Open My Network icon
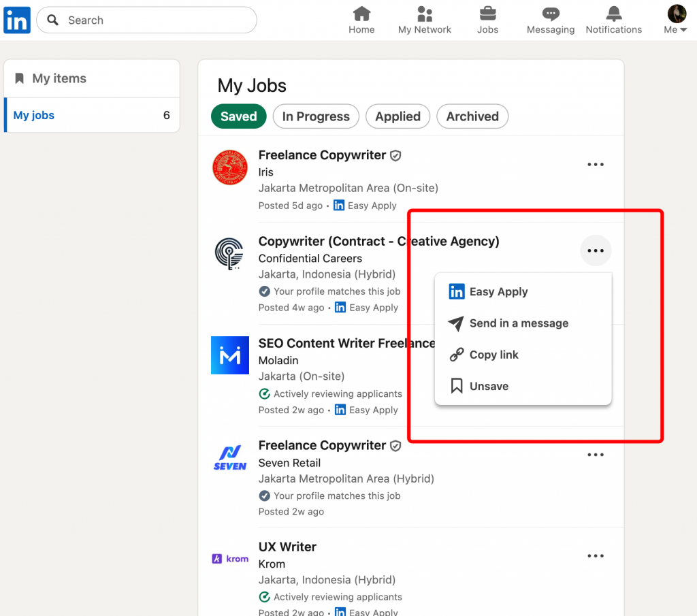Screen dimensions: 697x616 (x=425, y=14)
